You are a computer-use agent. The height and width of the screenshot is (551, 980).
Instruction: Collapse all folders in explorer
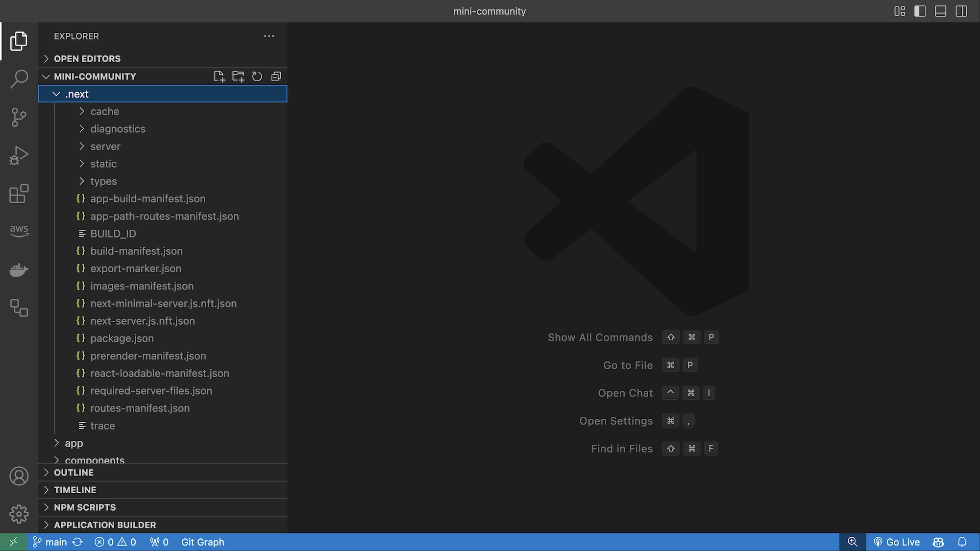[276, 76]
